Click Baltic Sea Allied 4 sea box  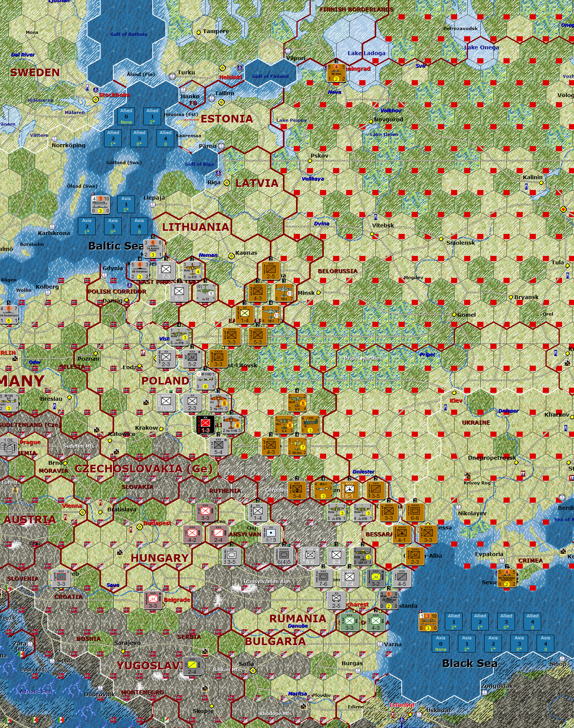click(165, 138)
